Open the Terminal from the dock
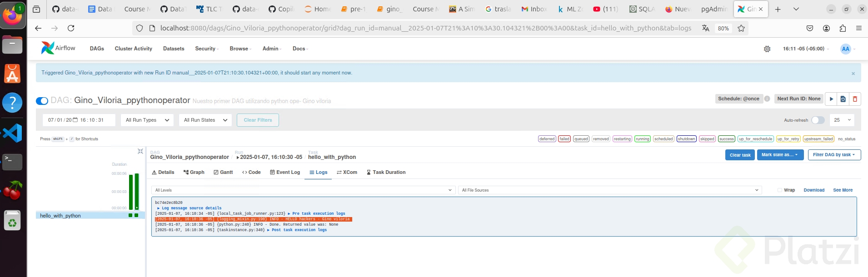 coord(13,162)
